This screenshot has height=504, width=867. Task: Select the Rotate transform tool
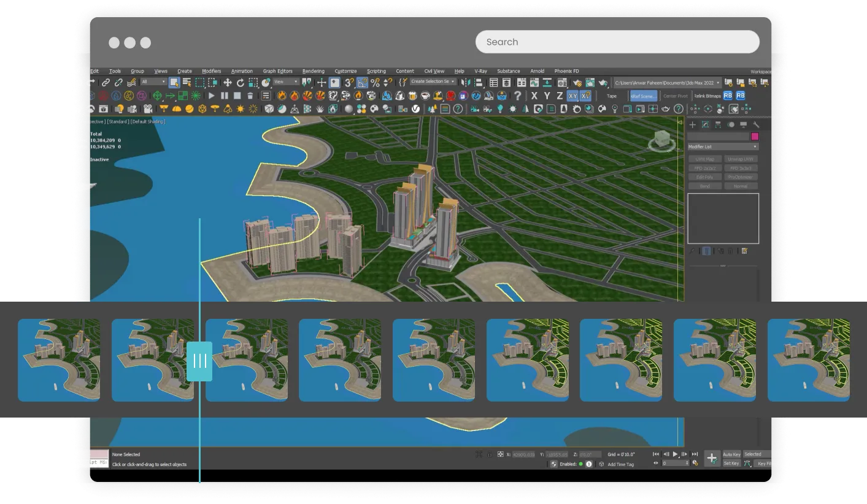[241, 83]
